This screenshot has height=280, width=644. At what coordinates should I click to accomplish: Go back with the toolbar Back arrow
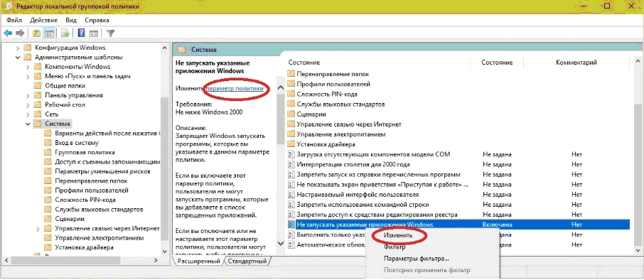tap(7, 33)
